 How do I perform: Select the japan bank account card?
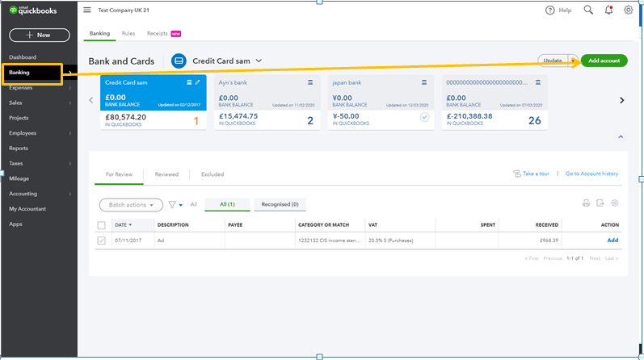[379, 103]
